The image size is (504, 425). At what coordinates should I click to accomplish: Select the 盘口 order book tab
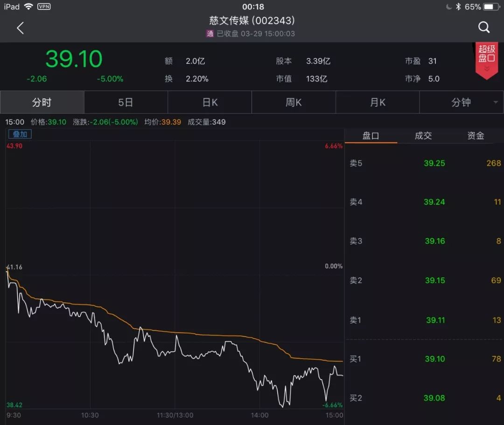tap(371, 136)
